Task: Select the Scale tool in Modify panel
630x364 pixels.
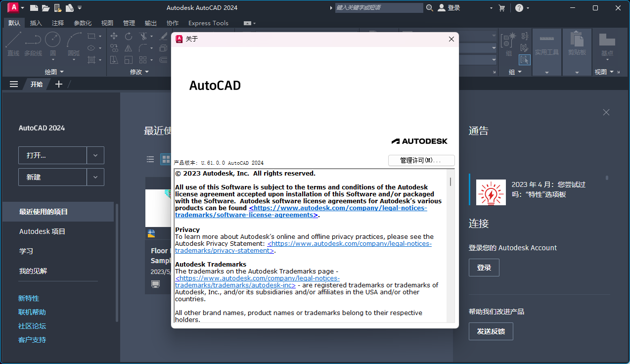Action: pos(129,60)
